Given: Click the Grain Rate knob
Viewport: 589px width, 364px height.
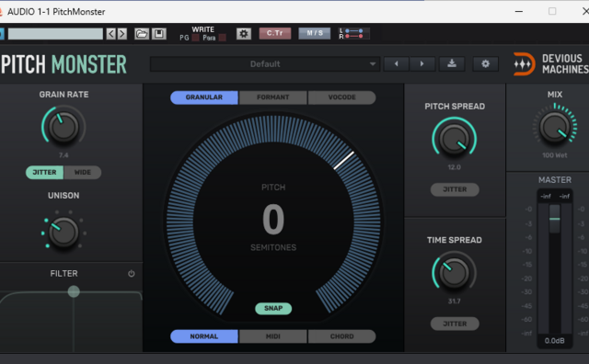Looking at the screenshot, I should [x=64, y=128].
